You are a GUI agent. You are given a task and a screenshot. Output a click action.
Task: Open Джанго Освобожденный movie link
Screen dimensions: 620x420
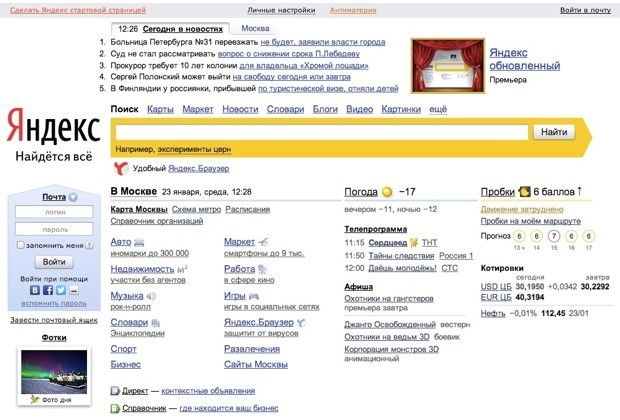tap(390, 325)
